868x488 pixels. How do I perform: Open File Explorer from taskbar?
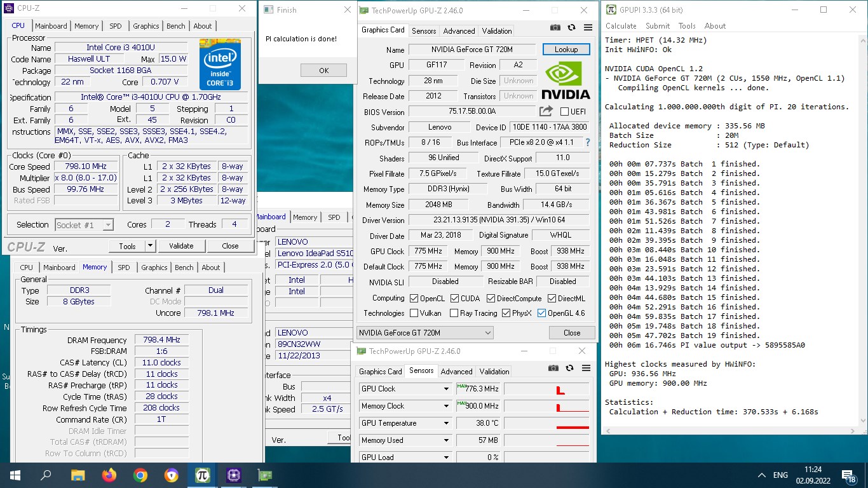(78, 475)
